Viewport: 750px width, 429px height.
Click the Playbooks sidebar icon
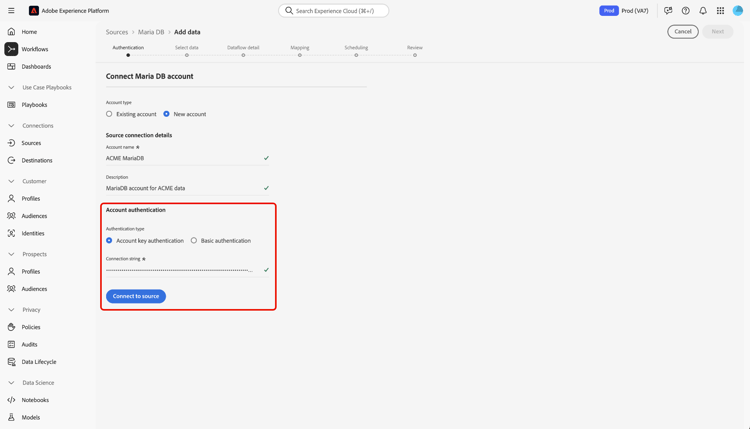click(x=11, y=105)
